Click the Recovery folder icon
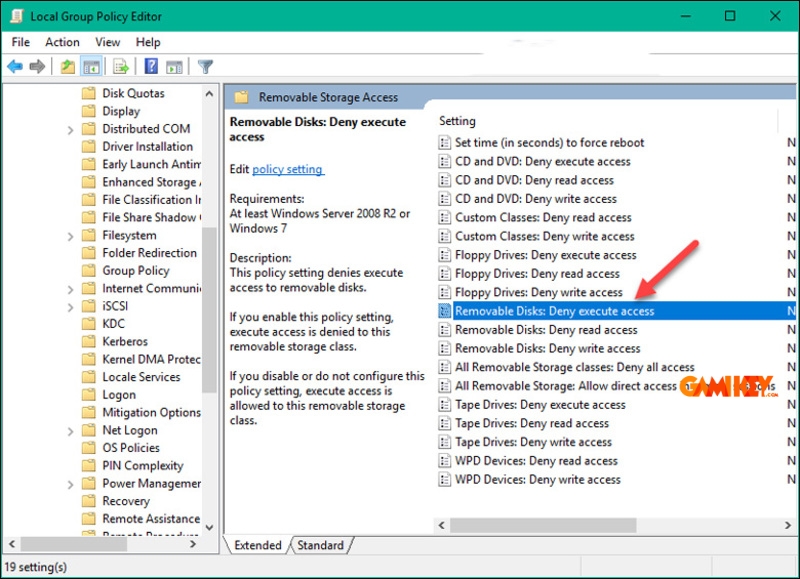This screenshot has height=579, width=800. pos(89,501)
